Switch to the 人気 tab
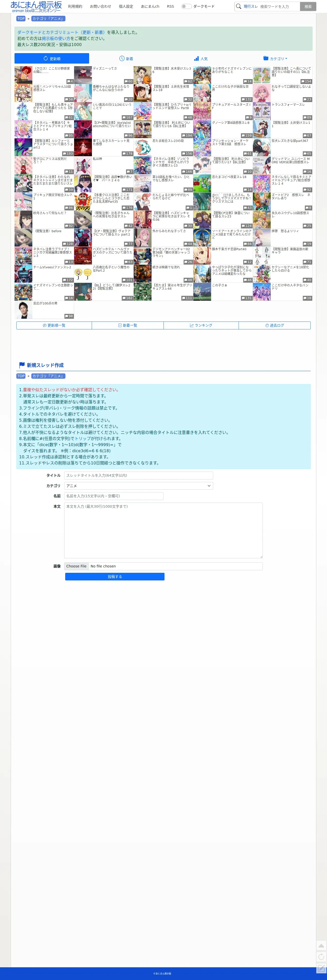The height and width of the screenshot is (980, 327). click(201, 58)
